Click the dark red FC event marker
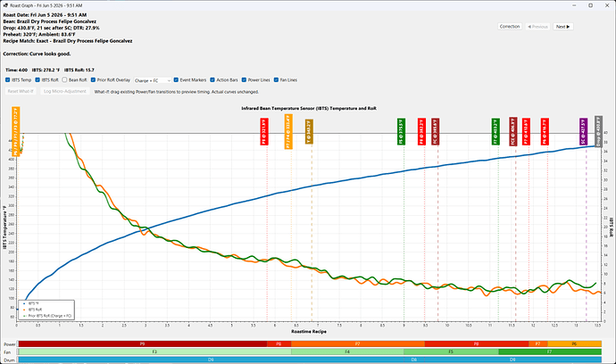Screen dimensions: 616x364 435,131
